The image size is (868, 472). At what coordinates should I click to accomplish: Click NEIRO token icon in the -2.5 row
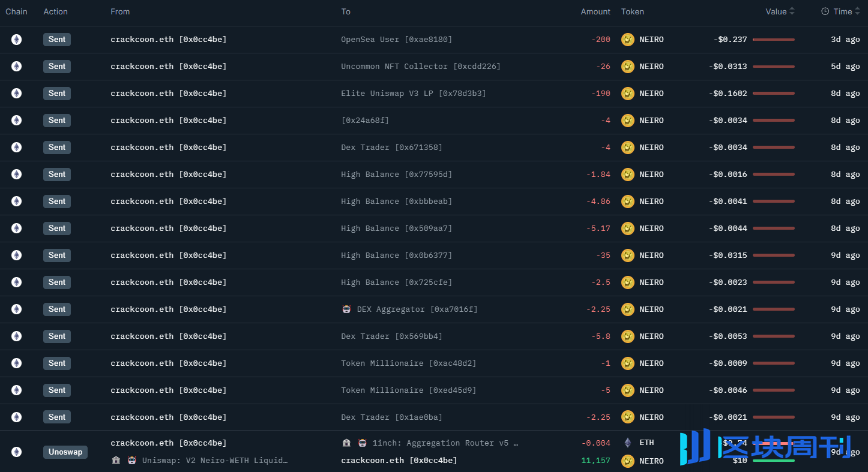tap(628, 282)
